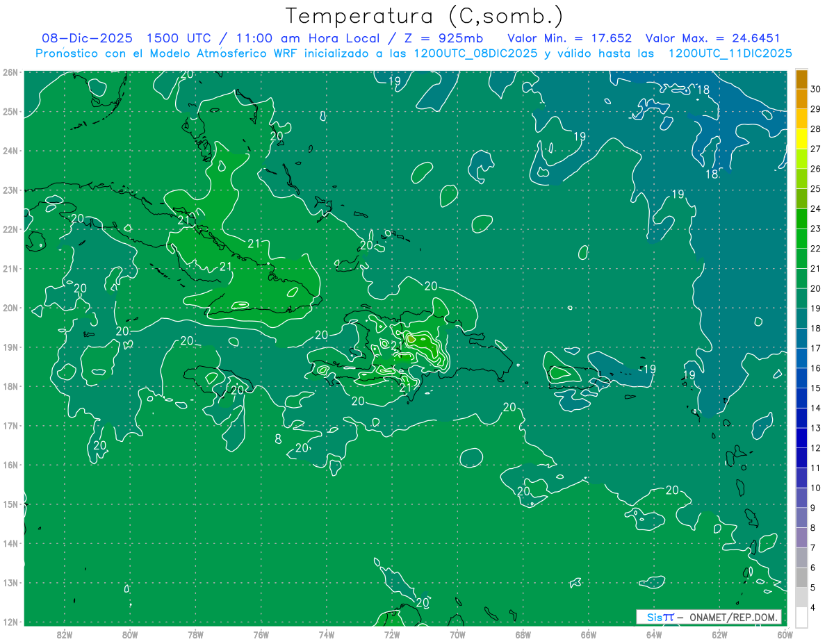Click the "78W" longitude axis label
This screenshot has height=644, width=834.
pyautogui.click(x=195, y=634)
